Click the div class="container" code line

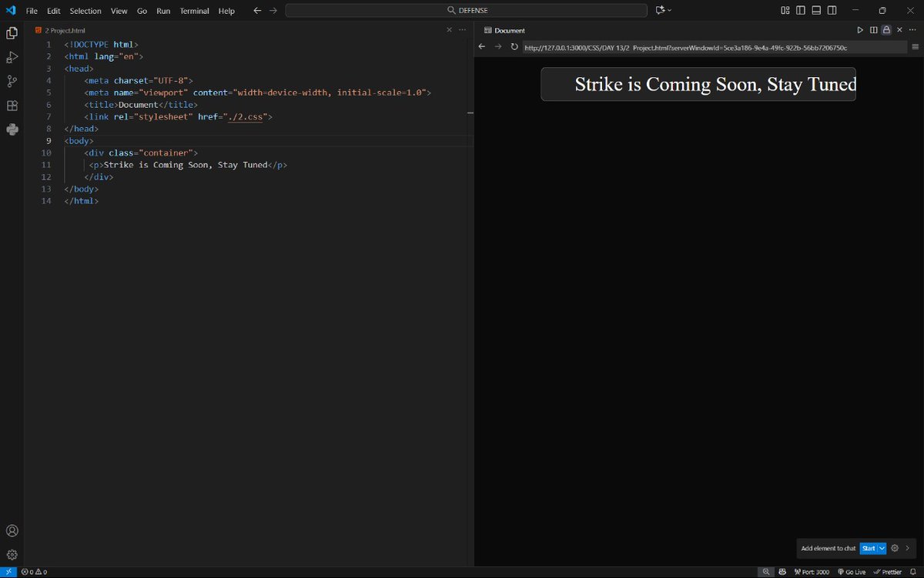pos(141,153)
